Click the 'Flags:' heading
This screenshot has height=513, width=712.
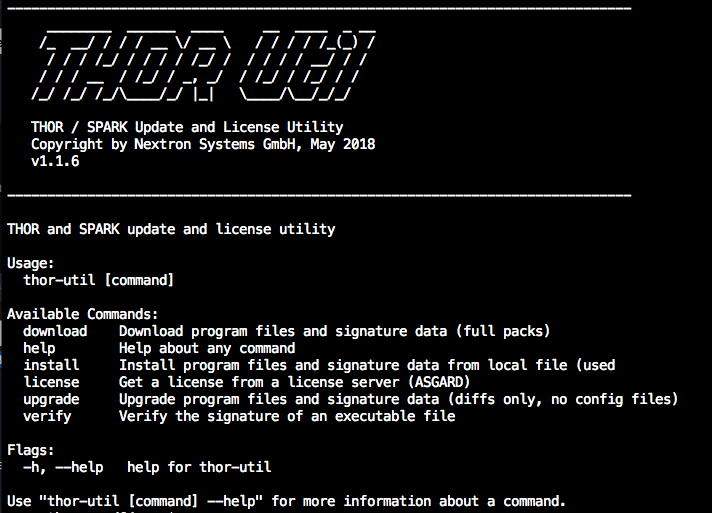click(x=31, y=450)
